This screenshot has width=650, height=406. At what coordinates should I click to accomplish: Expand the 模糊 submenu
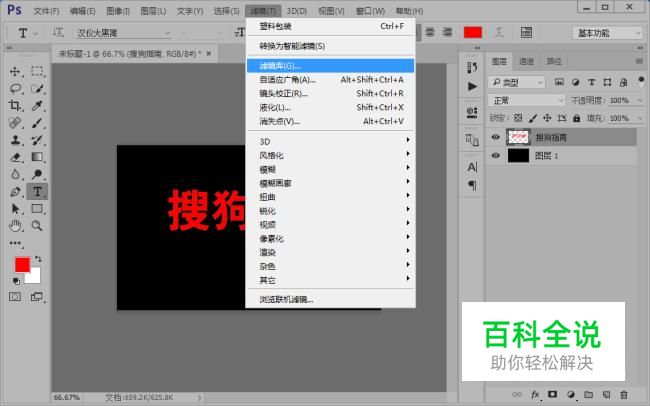pos(330,169)
